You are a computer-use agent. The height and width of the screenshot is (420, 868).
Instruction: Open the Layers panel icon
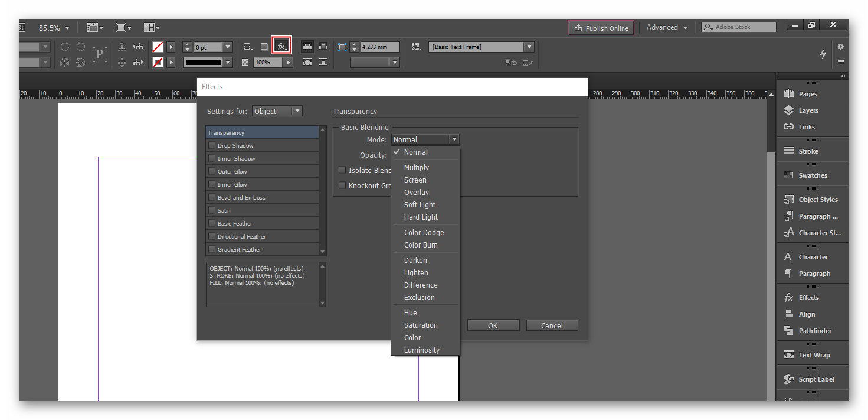(788, 110)
